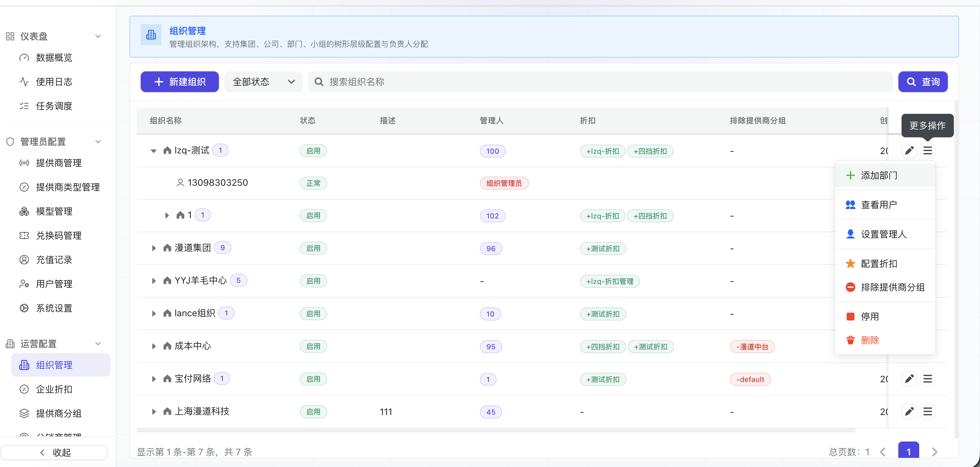Click the edit pencil icon for 宝付网络

coord(909,379)
